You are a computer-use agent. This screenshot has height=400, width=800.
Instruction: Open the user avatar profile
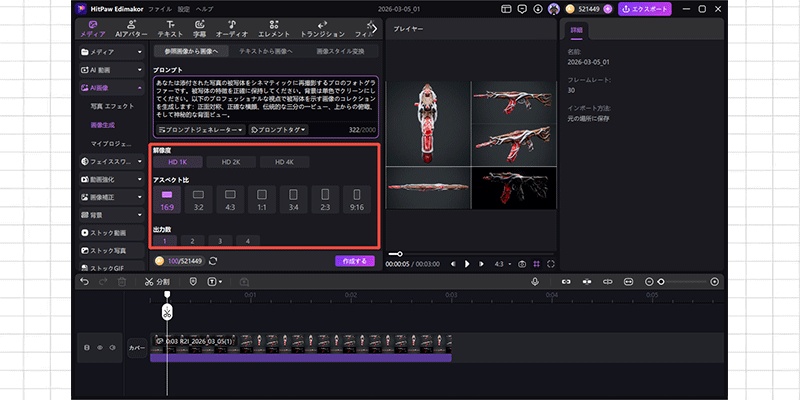(x=554, y=9)
